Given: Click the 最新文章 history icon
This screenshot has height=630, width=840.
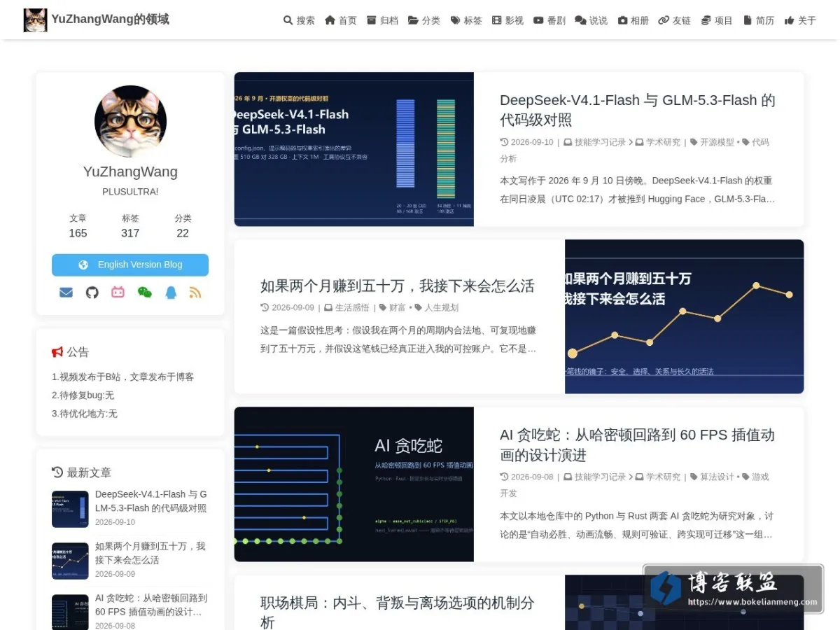Looking at the screenshot, I should click(57, 472).
